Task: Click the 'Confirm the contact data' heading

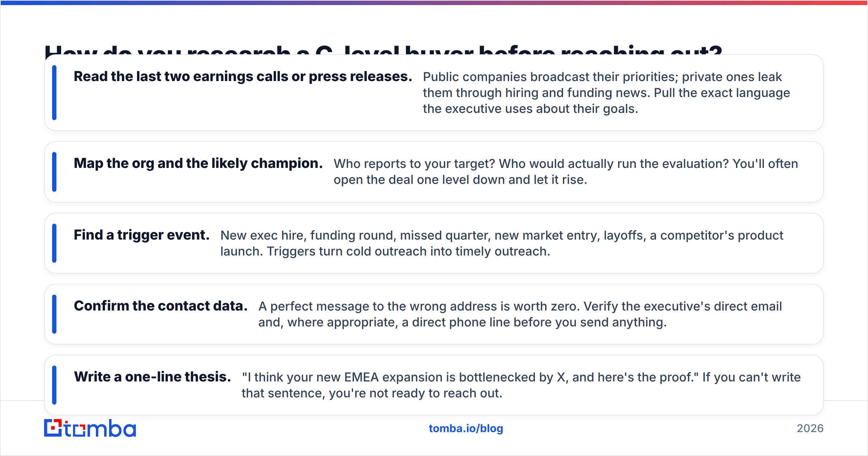Action: pyautogui.click(x=161, y=306)
